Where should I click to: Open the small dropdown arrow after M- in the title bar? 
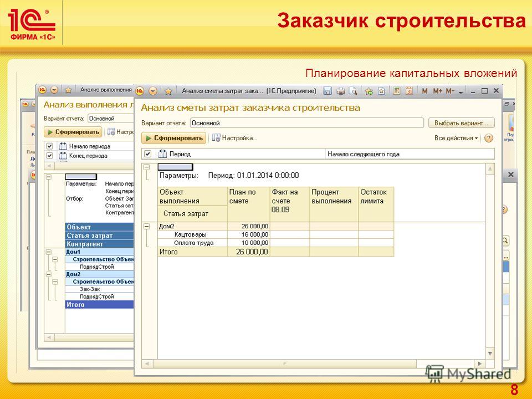point(461,93)
